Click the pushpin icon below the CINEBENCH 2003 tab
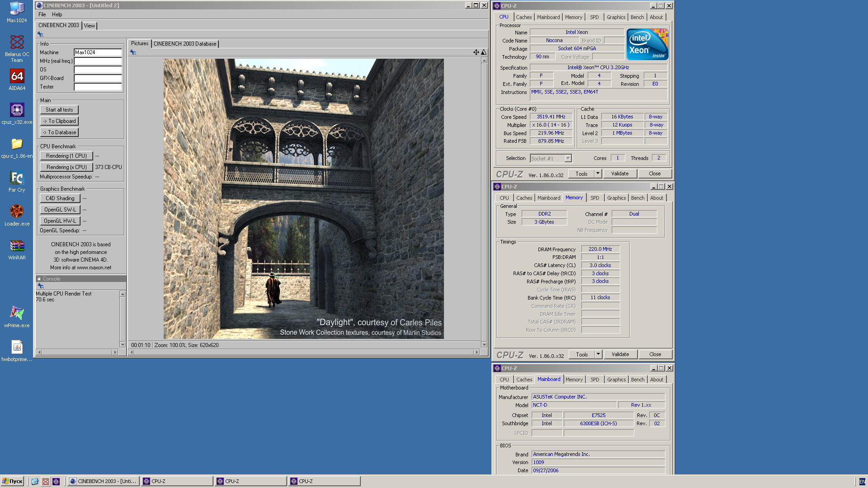Screen dimensions: 868x488 tap(40, 34)
